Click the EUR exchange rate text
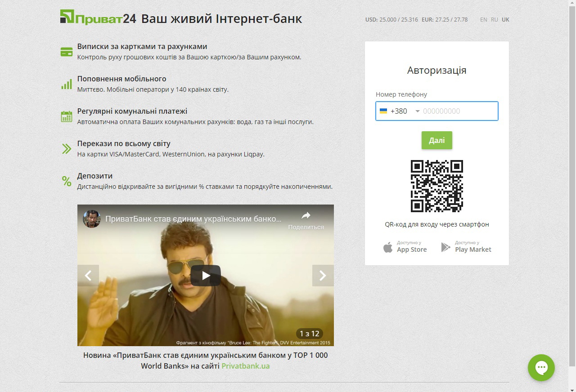The width and height of the screenshot is (576, 392). [445, 20]
